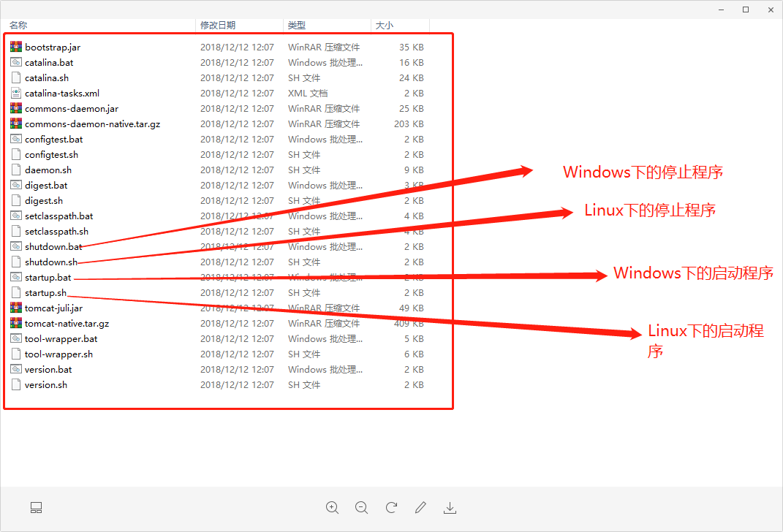Select the shutdown.sh file name
The width and height of the screenshot is (783, 532).
coord(51,262)
